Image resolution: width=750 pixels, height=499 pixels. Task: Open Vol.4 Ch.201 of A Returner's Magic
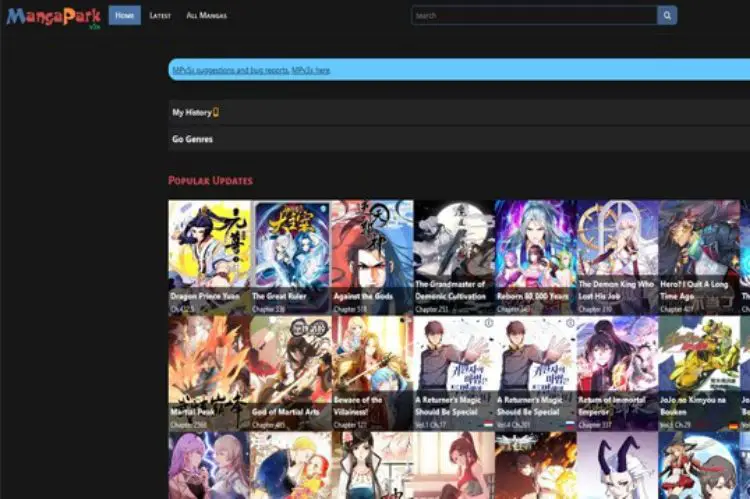(x=513, y=425)
